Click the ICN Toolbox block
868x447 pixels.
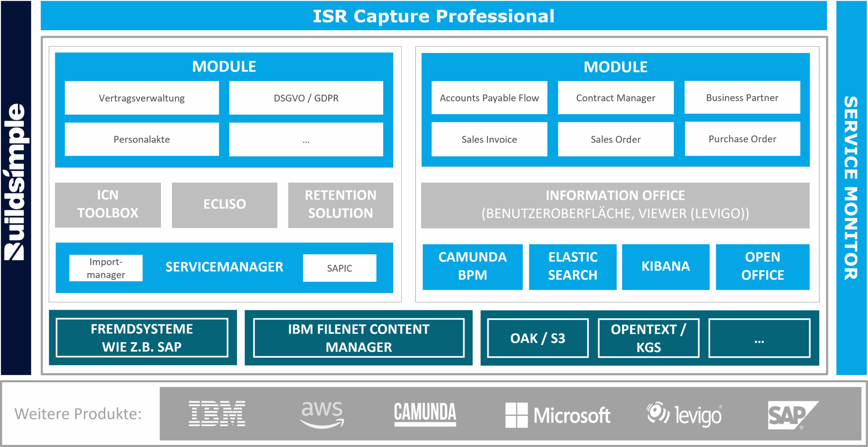click(x=108, y=205)
